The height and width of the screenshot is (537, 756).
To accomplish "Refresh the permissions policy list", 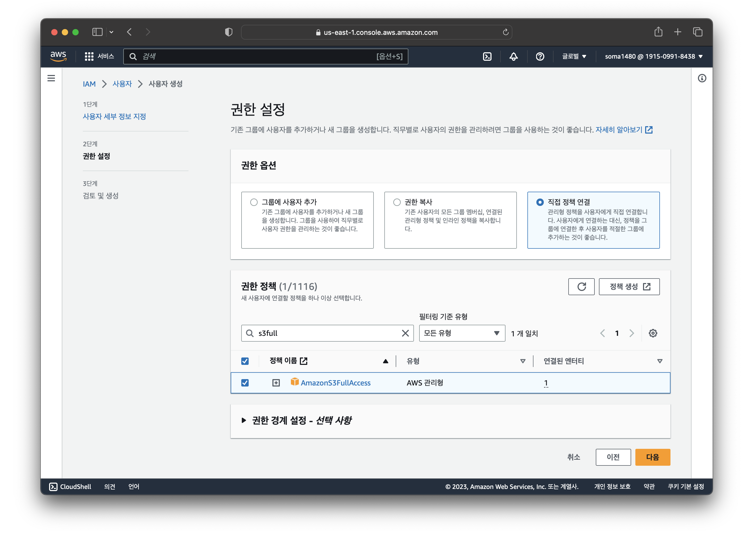I will 581,287.
